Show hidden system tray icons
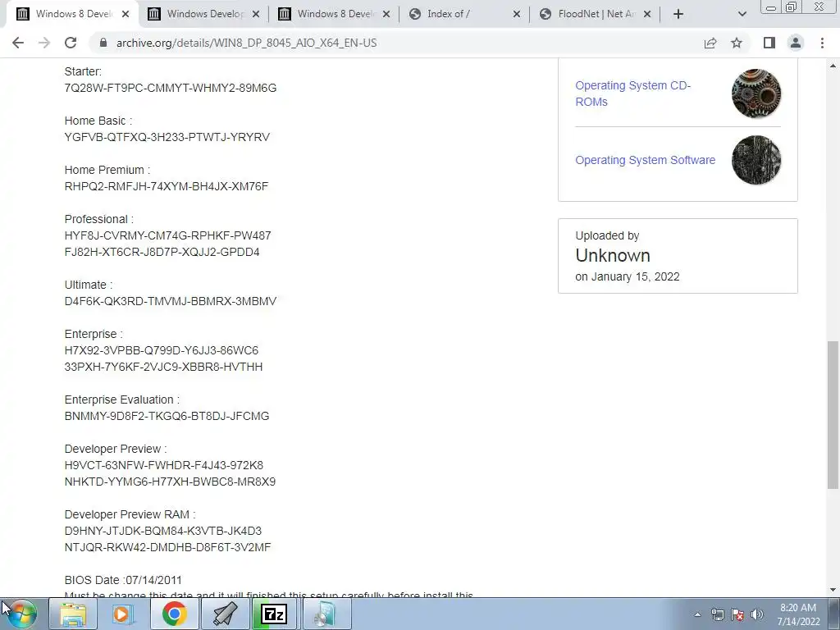The height and width of the screenshot is (630, 840). click(x=697, y=615)
